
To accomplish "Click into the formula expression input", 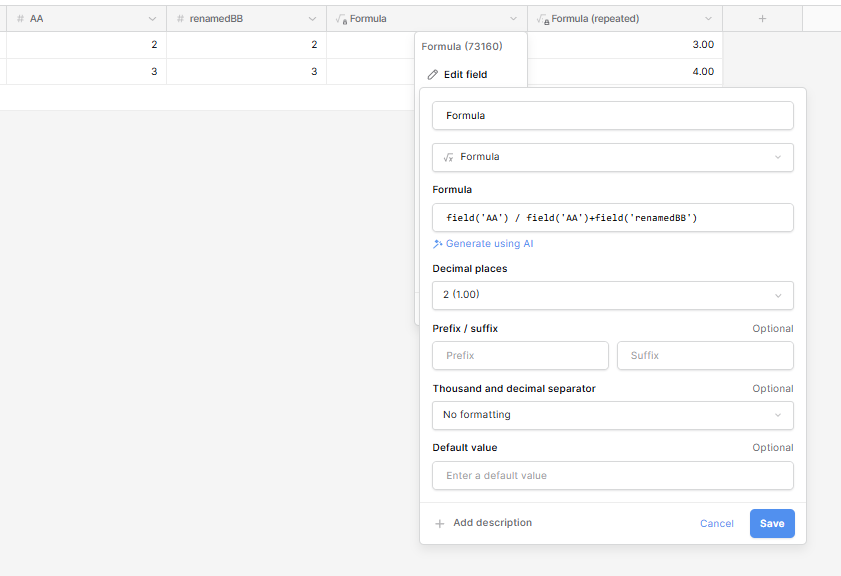I will pos(613,218).
